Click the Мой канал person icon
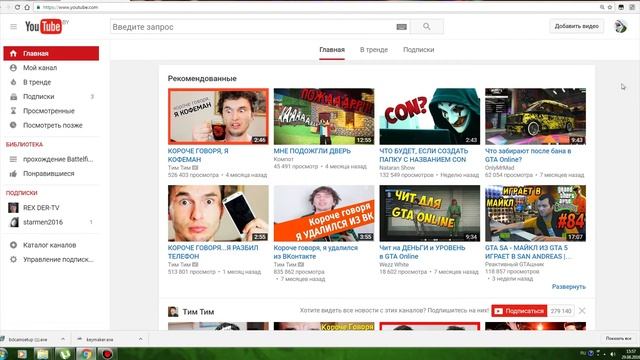 pyautogui.click(x=13, y=68)
